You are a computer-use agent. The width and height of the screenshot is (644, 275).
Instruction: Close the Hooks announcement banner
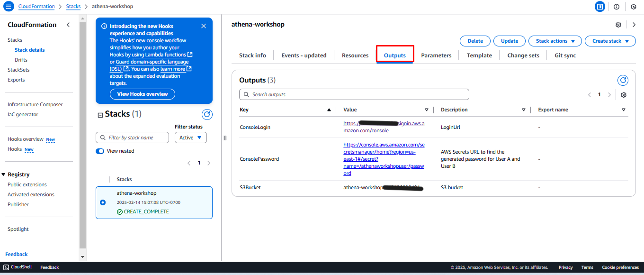[x=204, y=26]
